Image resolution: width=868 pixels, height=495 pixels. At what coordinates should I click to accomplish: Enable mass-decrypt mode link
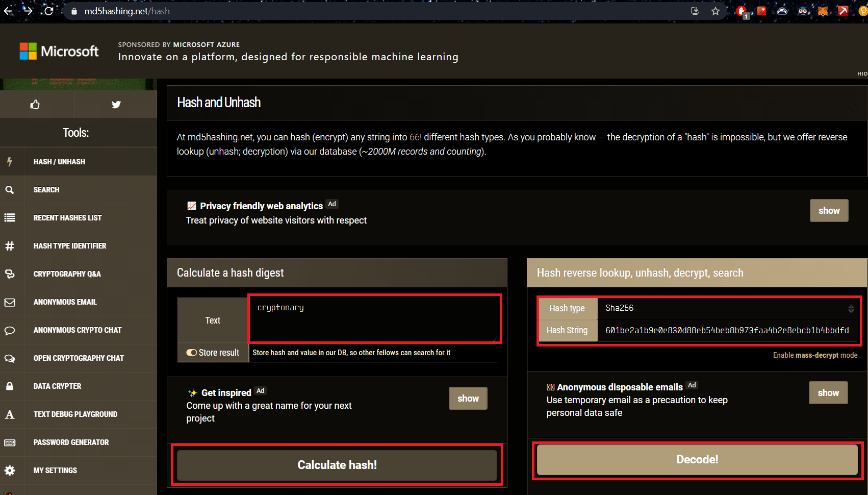click(814, 355)
